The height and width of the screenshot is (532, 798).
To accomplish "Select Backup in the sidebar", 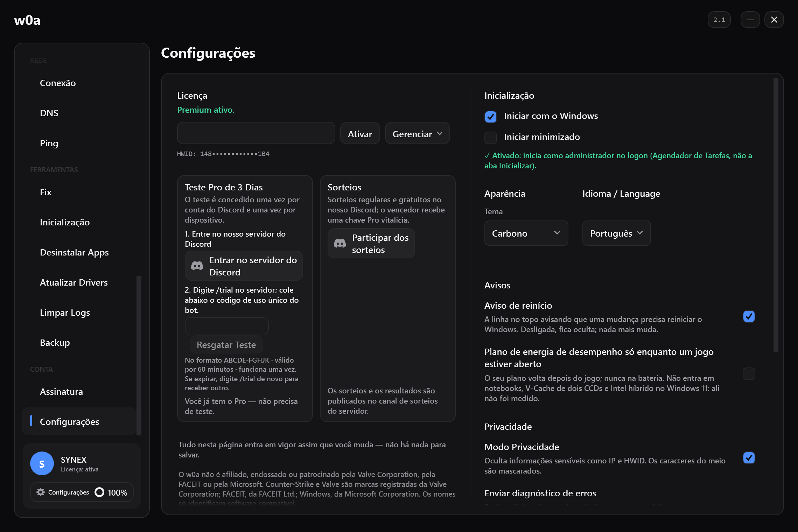I will tap(79, 343).
